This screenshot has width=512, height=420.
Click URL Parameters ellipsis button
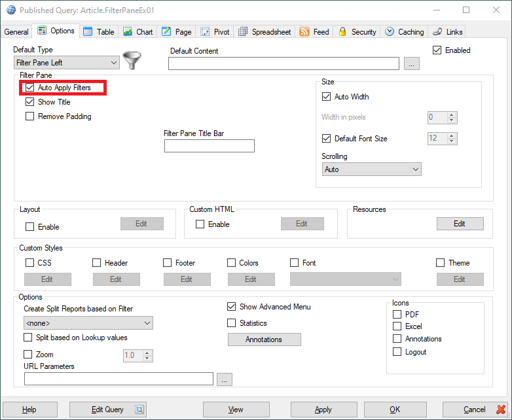225,379
